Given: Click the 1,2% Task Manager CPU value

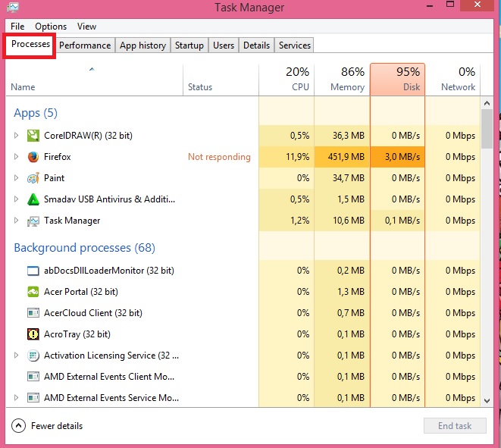Looking at the screenshot, I should click(x=299, y=221).
